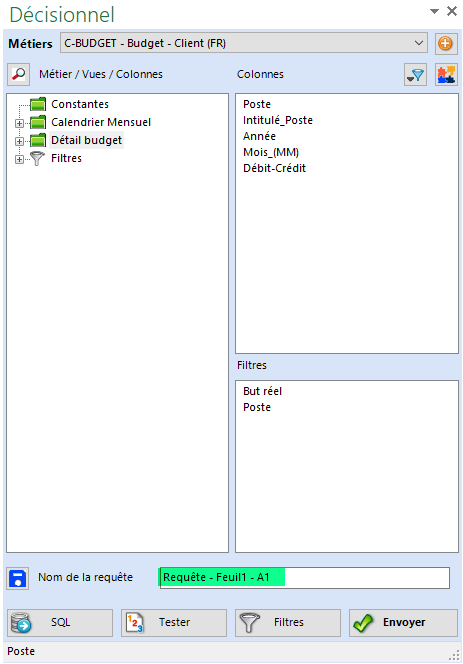Click the Détail budget folder icon

point(38,140)
